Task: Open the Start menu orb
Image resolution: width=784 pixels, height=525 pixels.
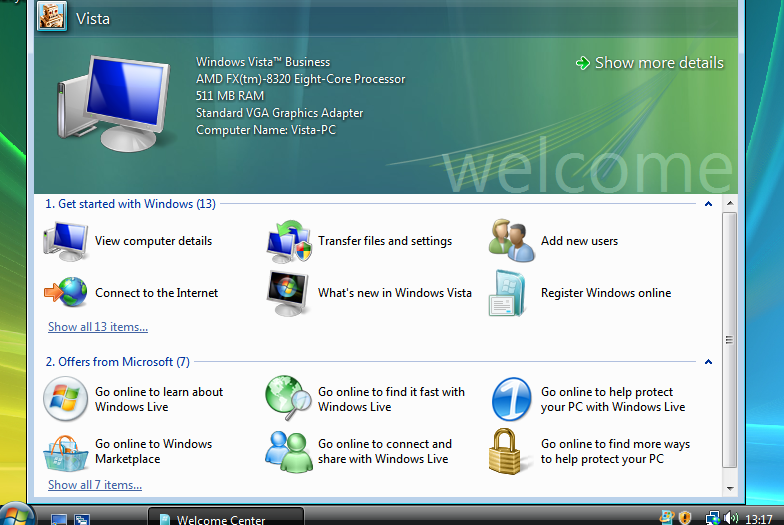Action: (x=15, y=515)
